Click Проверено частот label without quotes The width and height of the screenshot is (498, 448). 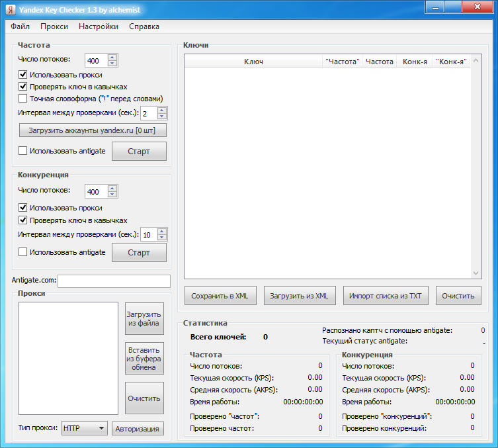click(x=222, y=428)
